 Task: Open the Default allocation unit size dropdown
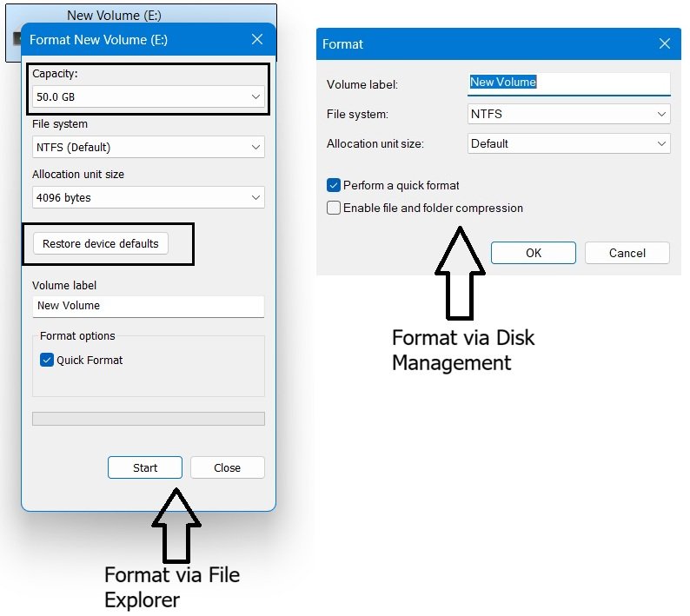[x=568, y=143]
